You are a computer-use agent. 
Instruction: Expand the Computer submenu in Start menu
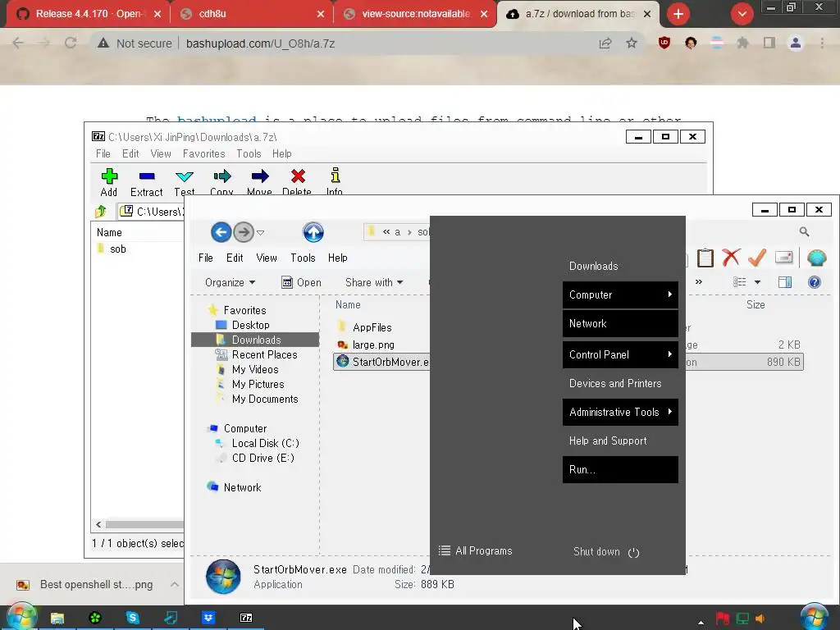pyautogui.click(x=620, y=294)
